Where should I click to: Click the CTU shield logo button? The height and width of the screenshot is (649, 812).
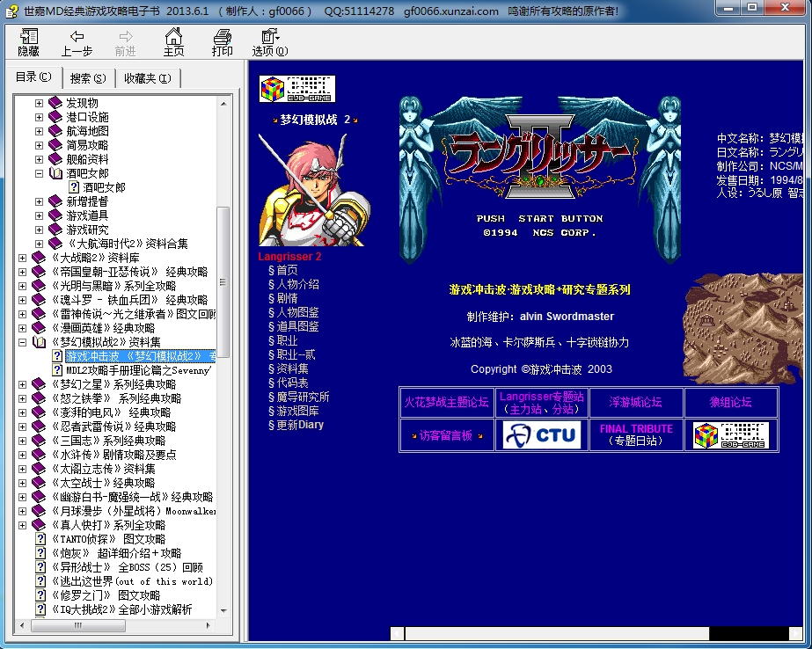pyautogui.click(x=539, y=434)
